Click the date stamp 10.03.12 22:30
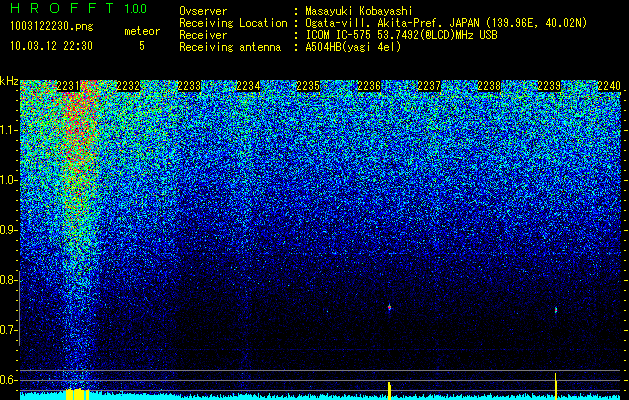 [x=51, y=46]
